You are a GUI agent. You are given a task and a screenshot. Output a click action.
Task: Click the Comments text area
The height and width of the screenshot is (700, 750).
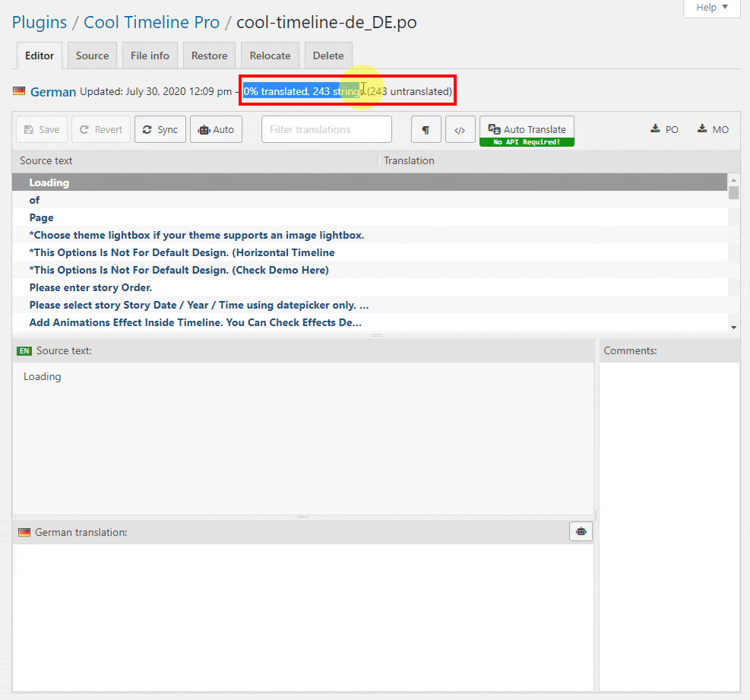[669, 526]
